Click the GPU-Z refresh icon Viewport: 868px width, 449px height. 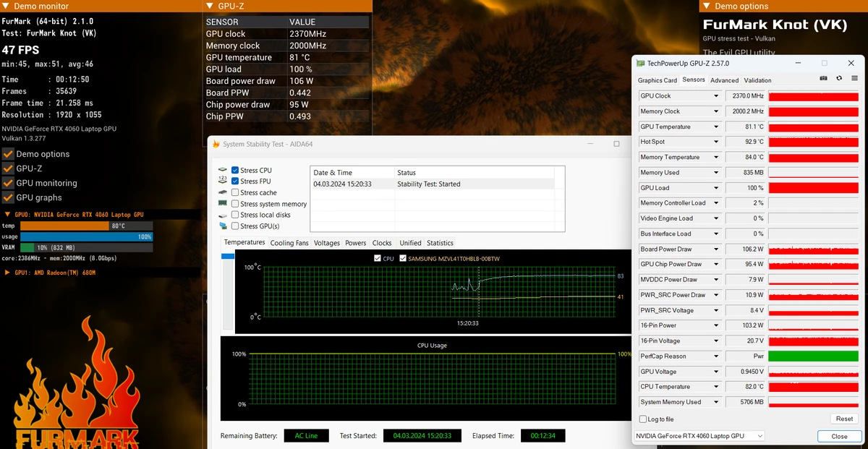coord(839,78)
